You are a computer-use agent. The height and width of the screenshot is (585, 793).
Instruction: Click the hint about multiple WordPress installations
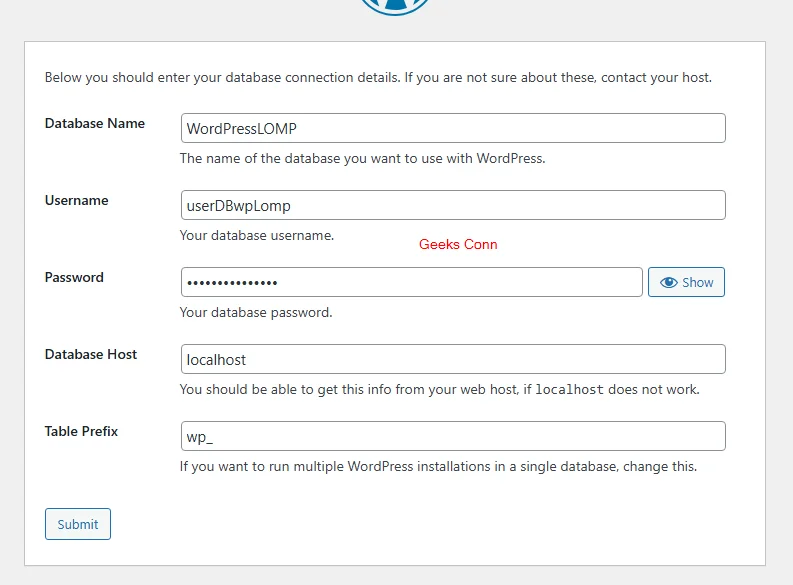pyautogui.click(x=438, y=466)
